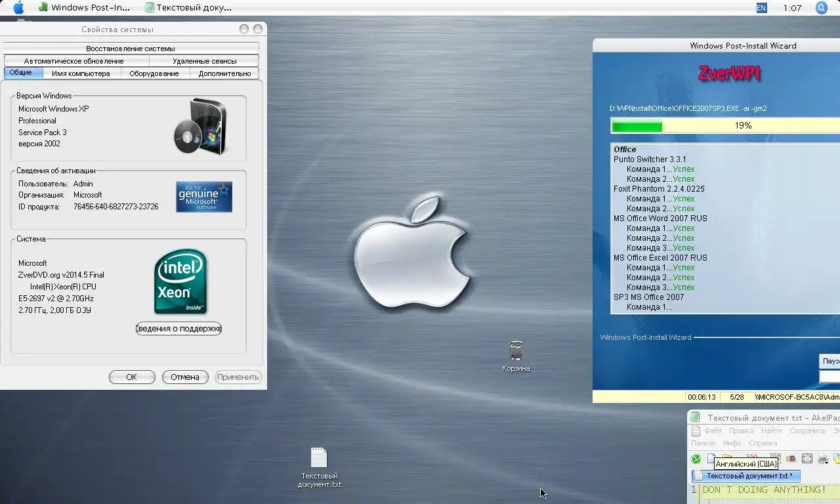
Task: Click Отмена in system properties
Action: pyautogui.click(x=185, y=377)
